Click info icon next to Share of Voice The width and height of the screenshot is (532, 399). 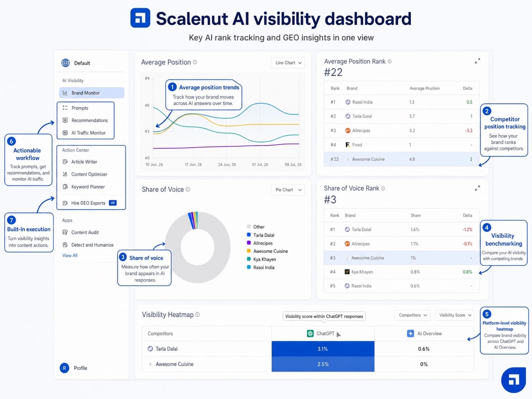pyautogui.click(x=188, y=189)
